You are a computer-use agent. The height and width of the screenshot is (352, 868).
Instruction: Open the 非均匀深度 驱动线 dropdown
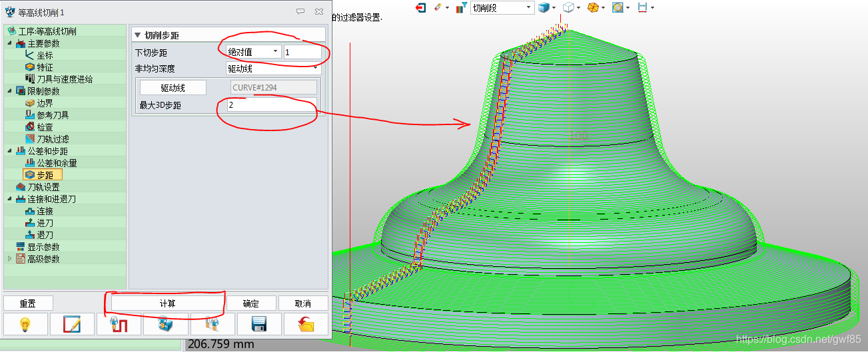point(273,68)
